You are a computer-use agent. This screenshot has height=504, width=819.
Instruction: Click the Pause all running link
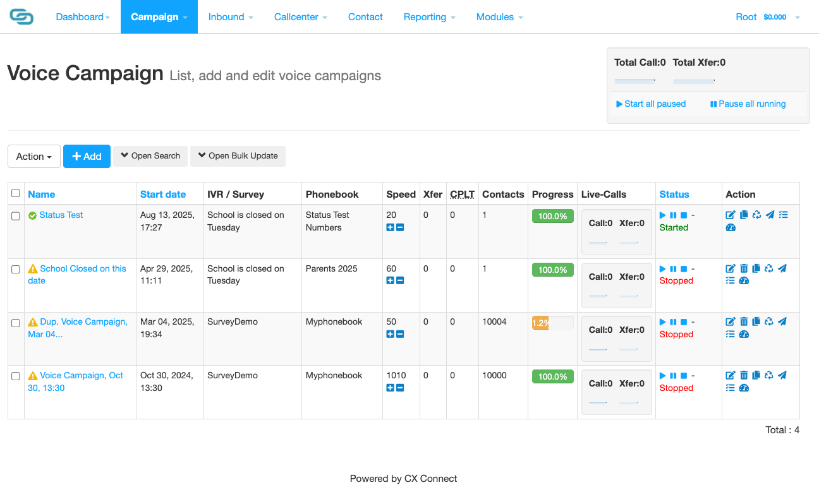[748, 104]
